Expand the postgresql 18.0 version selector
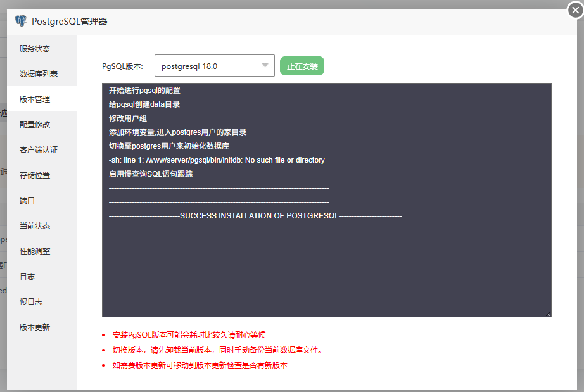Screen dimensions: 584x392 (x=266, y=65)
